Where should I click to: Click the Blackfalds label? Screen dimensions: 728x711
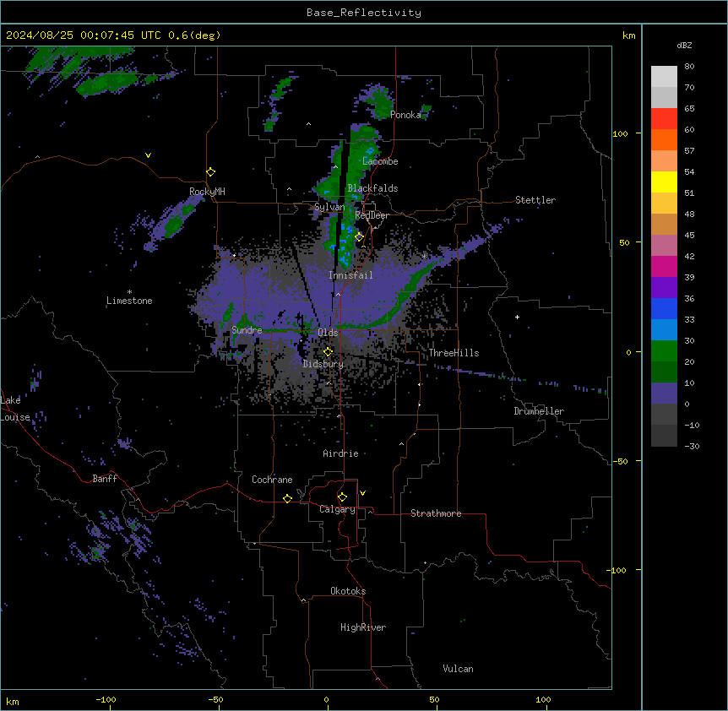tap(372, 188)
